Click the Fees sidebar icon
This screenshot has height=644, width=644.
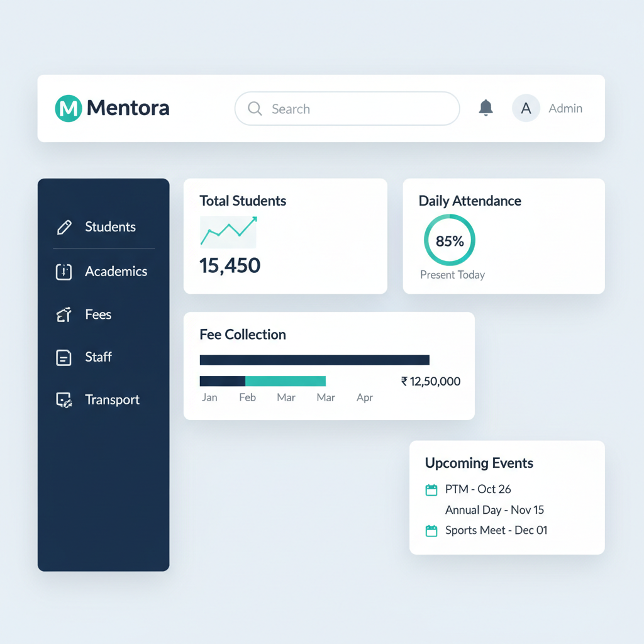pos(64,314)
